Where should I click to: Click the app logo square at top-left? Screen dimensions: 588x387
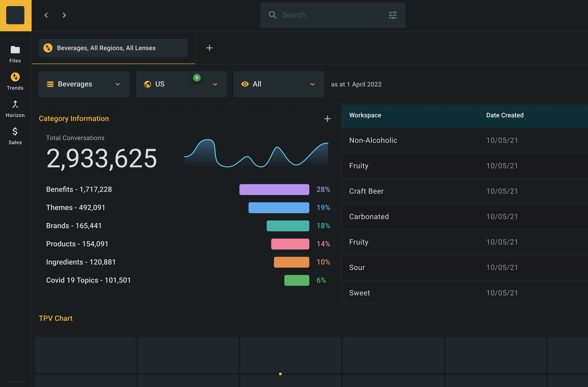(15, 15)
